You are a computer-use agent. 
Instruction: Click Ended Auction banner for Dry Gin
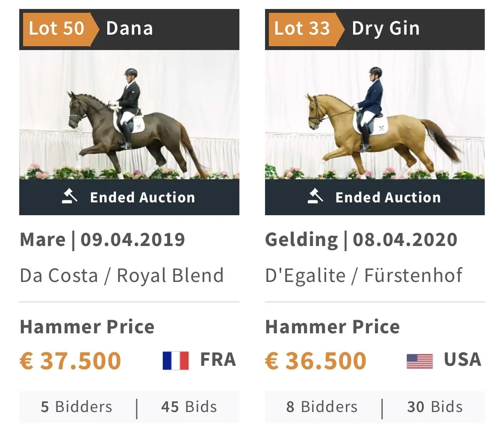(375, 197)
